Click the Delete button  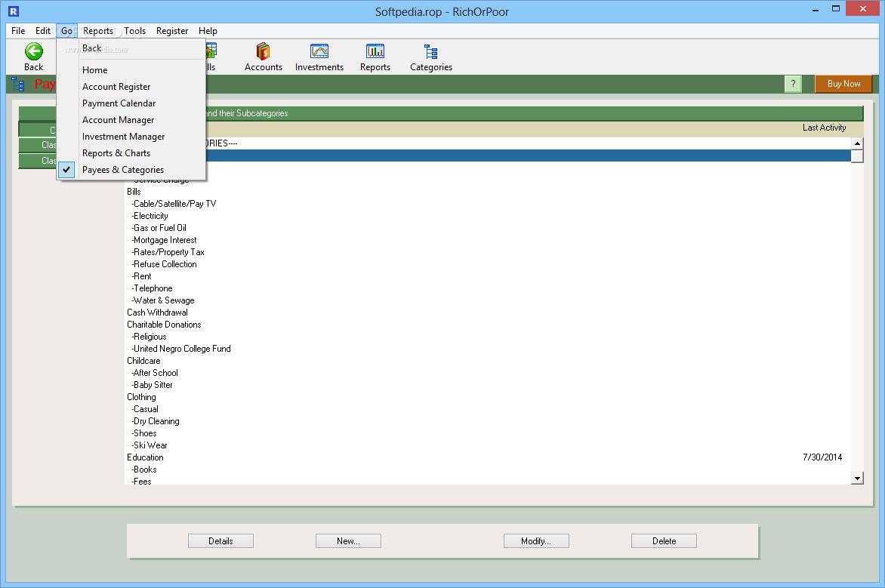664,540
